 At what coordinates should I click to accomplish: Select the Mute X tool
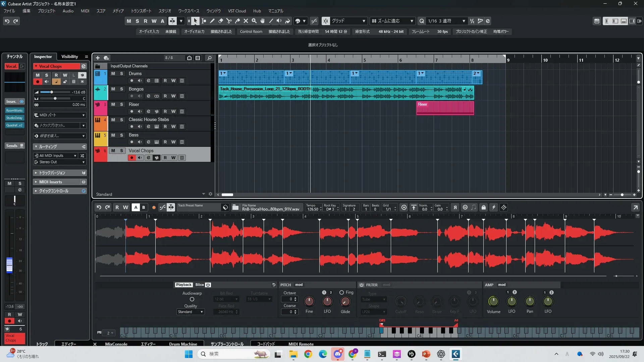tap(246, 21)
